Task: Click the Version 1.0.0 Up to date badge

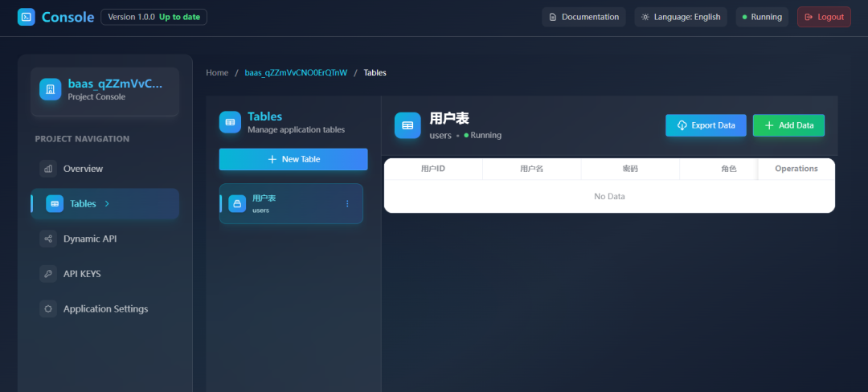Action: pos(154,17)
